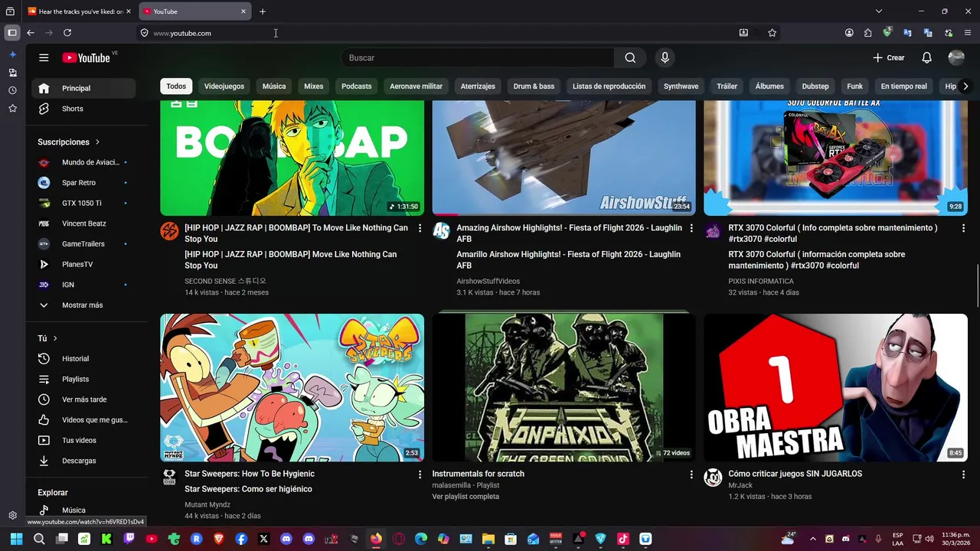Select the Podcasts filter chip
Screen dimensions: 980x551
[356, 86]
